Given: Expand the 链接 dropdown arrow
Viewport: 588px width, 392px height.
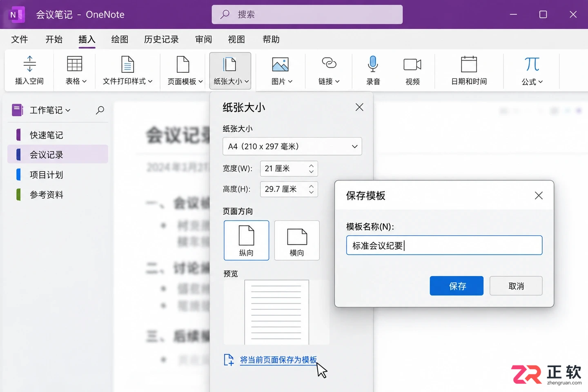Looking at the screenshot, I should (x=337, y=82).
